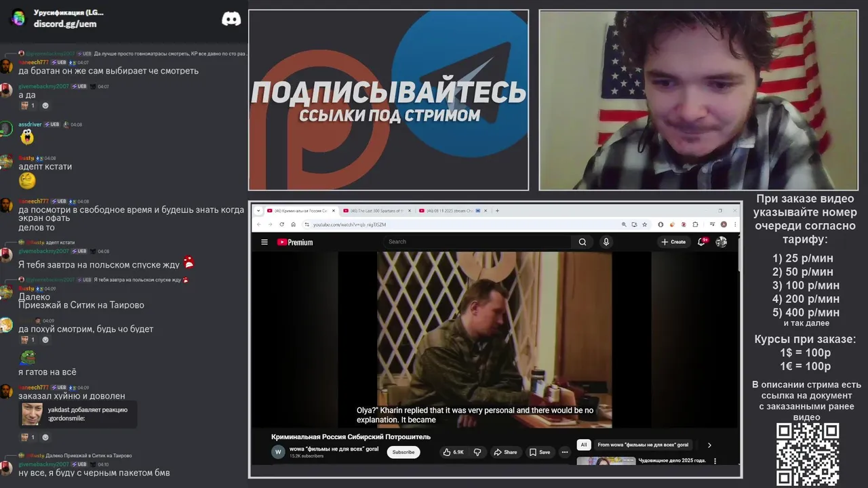Image resolution: width=868 pixels, height=488 pixels.
Task: Click the YouTube search magnifier button
Action: 582,242
